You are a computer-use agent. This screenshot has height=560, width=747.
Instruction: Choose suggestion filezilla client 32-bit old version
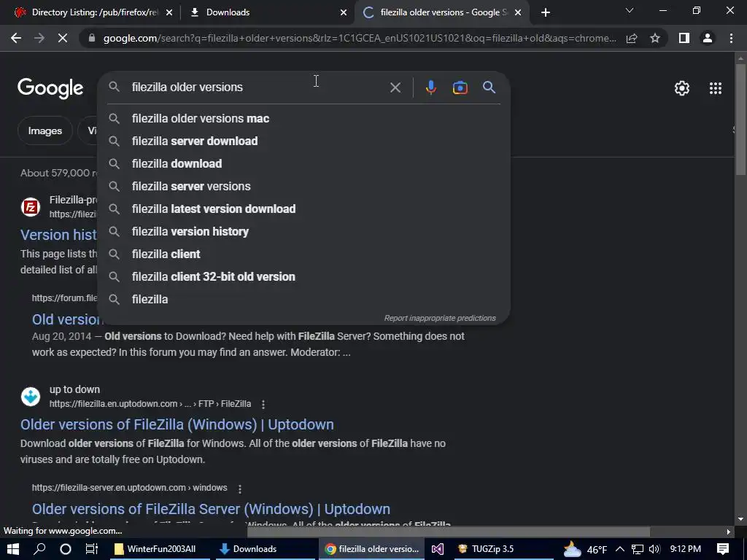[x=304, y=276]
